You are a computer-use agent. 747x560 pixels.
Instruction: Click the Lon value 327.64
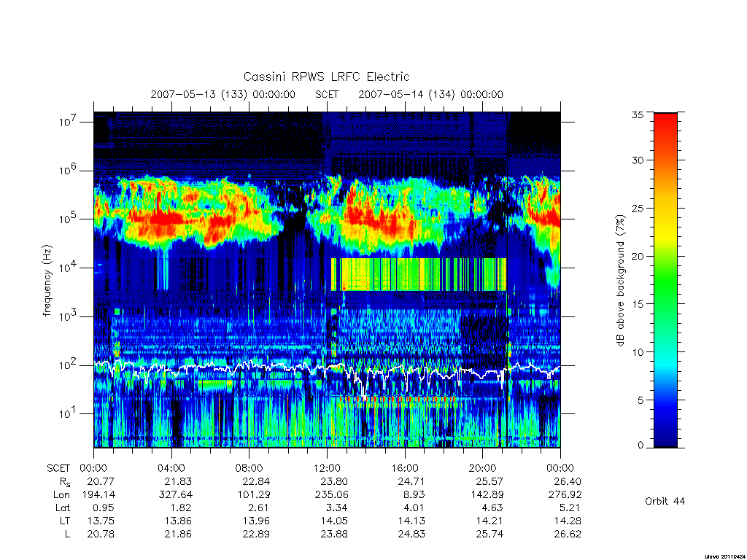coord(175,495)
